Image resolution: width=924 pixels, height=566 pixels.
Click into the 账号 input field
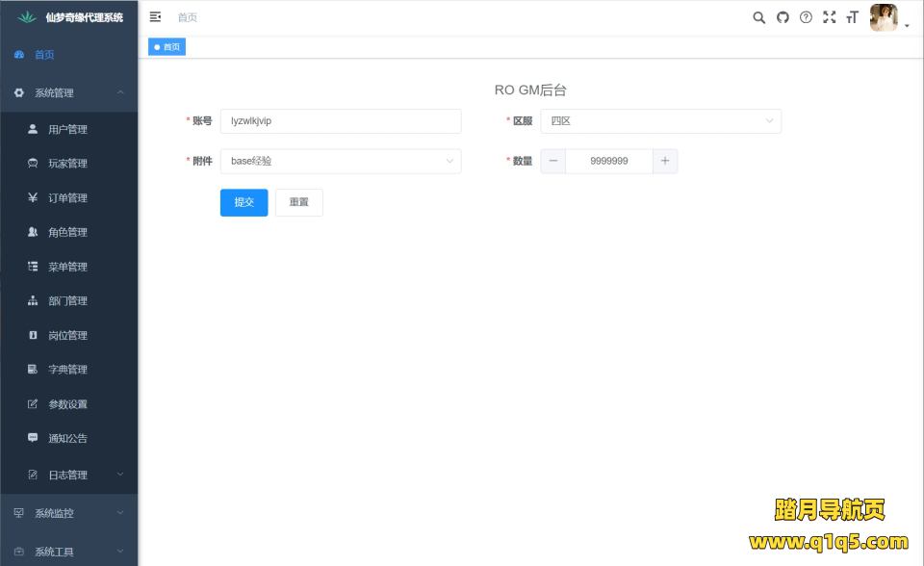tap(341, 121)
